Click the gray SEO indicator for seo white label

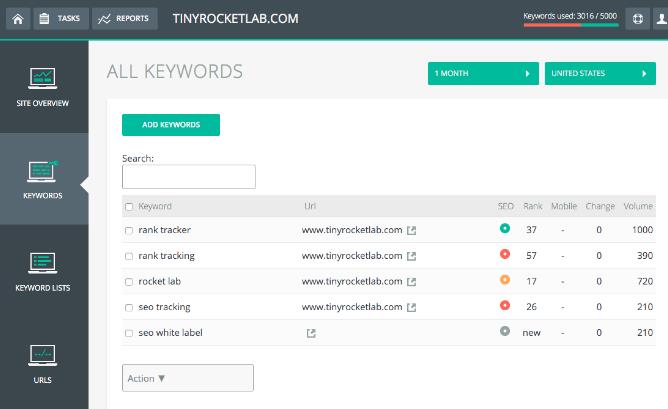tap(505, 331)
